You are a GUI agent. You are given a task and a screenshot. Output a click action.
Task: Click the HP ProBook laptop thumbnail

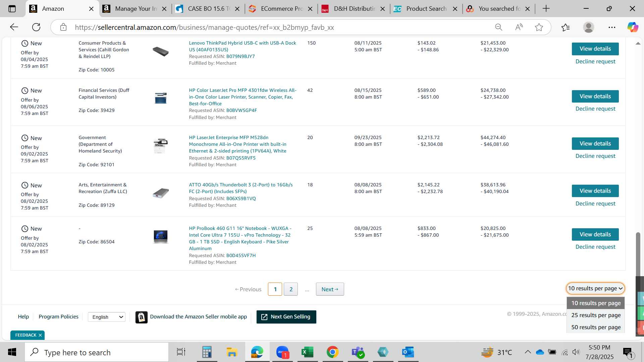(x=161, y=237)
